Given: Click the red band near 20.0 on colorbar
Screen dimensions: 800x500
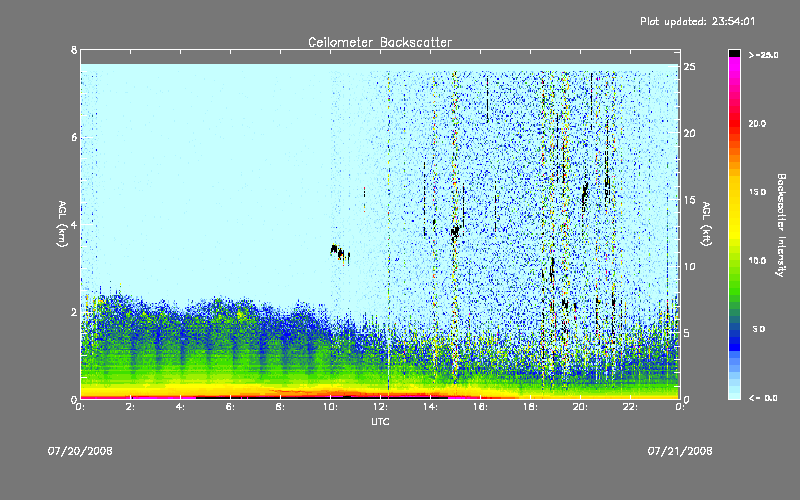Looking at the screenshot, I should (734, 124).
